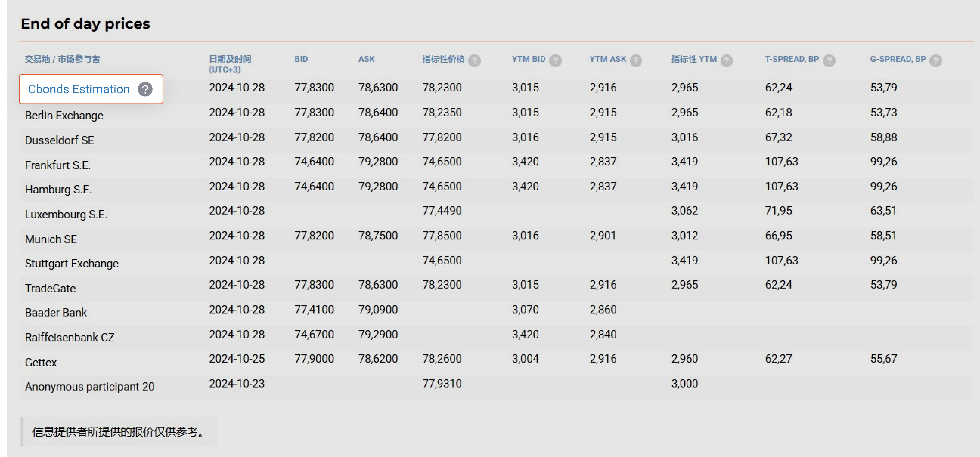Click help icon beside G-SPREAD, BP header

(x=936, y=60)
